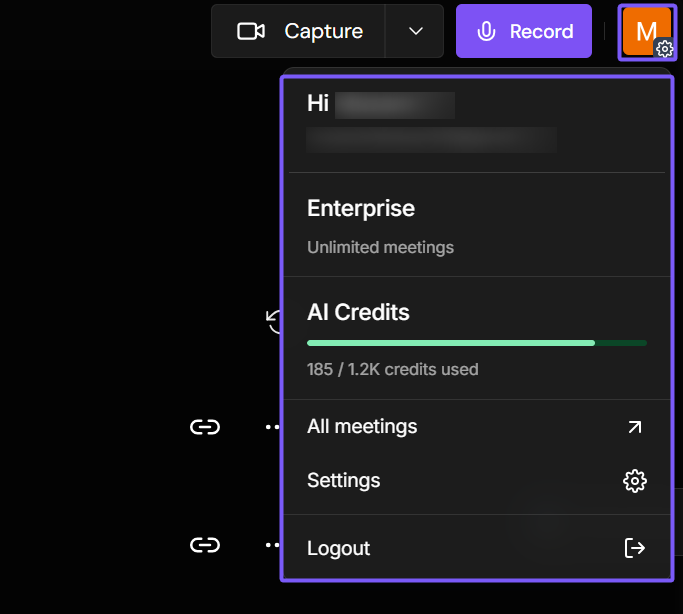
Task: Click the orange M profile avatar
Action: tap(646, 31)
